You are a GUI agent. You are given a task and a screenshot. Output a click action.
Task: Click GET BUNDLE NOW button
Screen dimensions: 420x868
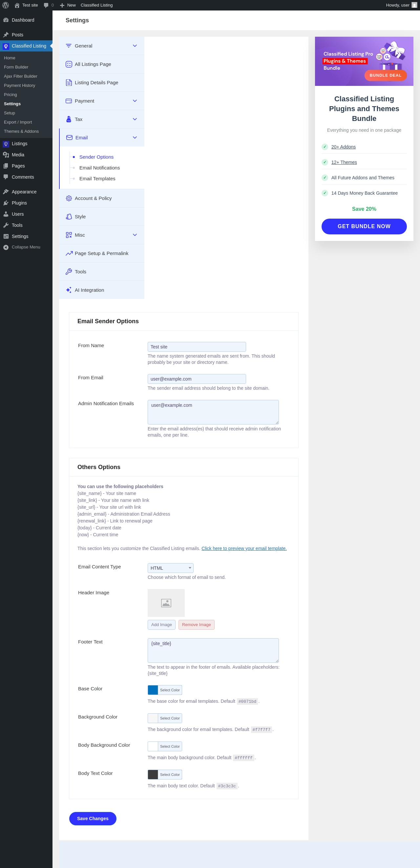click(364, 227)
